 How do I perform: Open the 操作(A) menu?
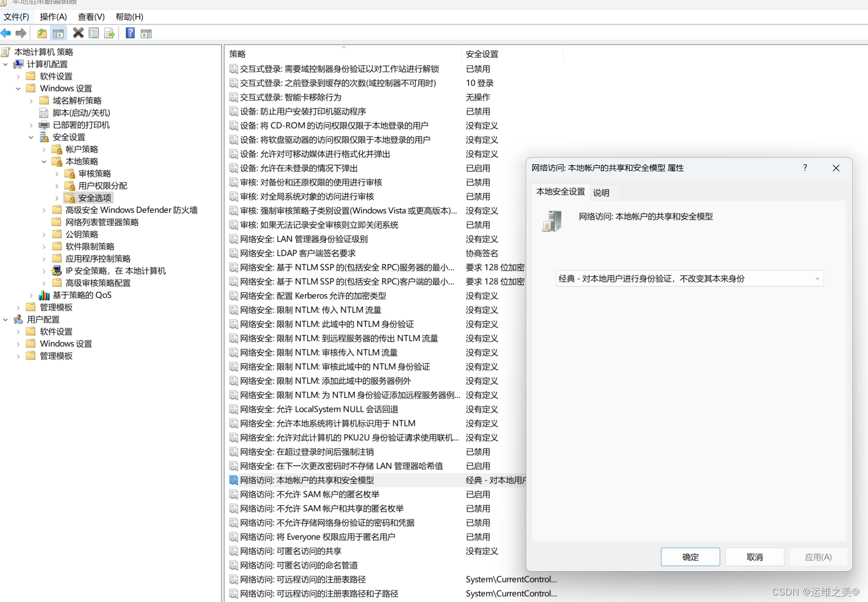click(54, 17)
